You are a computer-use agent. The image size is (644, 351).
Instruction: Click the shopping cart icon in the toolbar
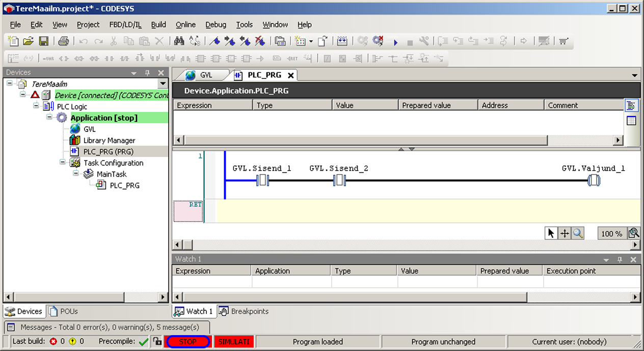tap(563, 41)
